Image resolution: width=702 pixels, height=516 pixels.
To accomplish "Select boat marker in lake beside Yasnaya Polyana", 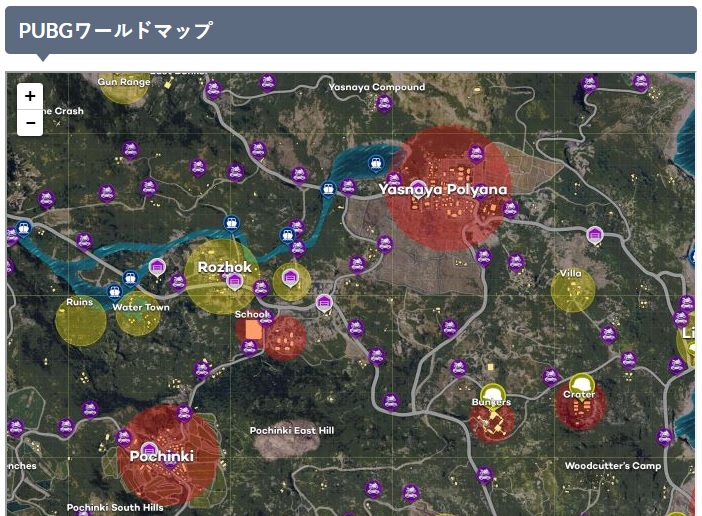I will (376, 164).
